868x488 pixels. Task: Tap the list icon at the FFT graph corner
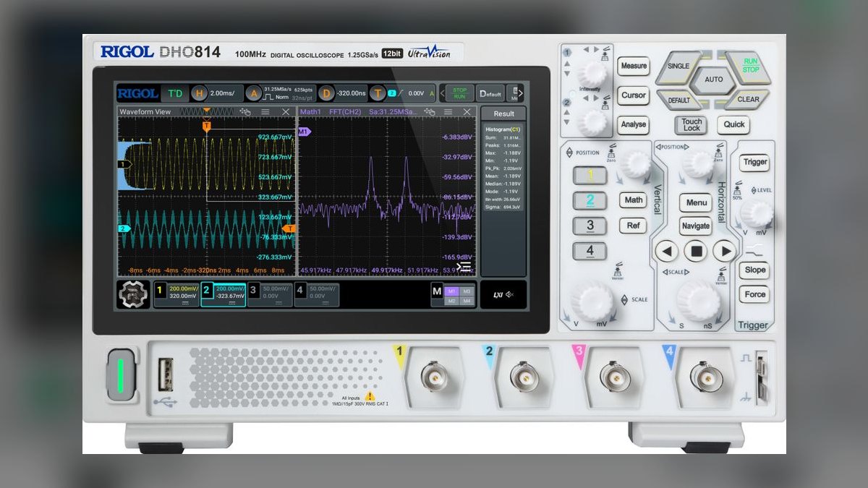click(x=464, y=267)
